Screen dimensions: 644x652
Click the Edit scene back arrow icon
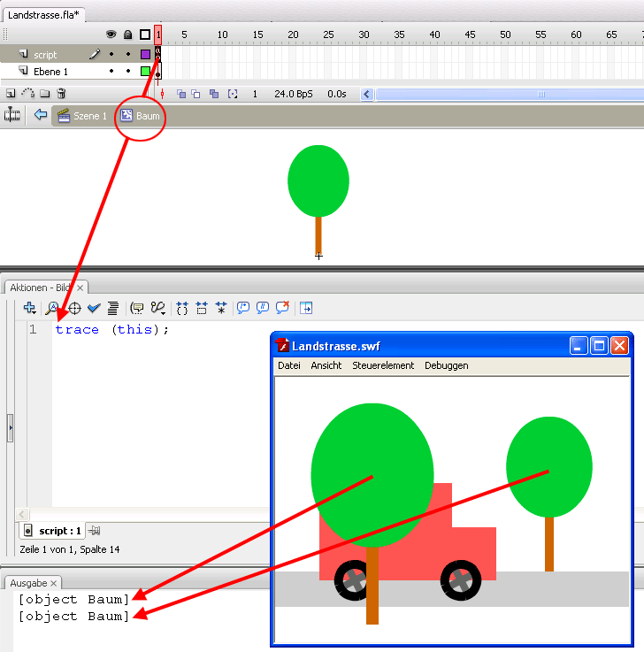click(x=40, y=115)
